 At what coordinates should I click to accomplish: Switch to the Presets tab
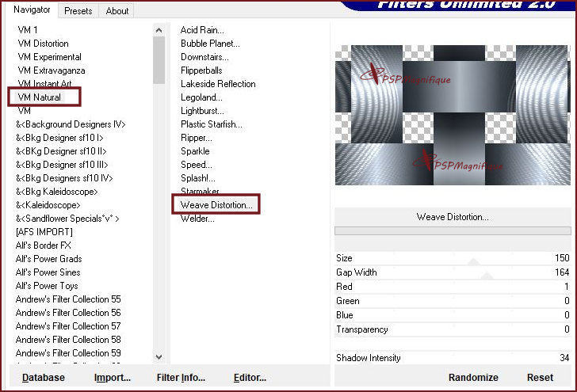tap(78, 11)
